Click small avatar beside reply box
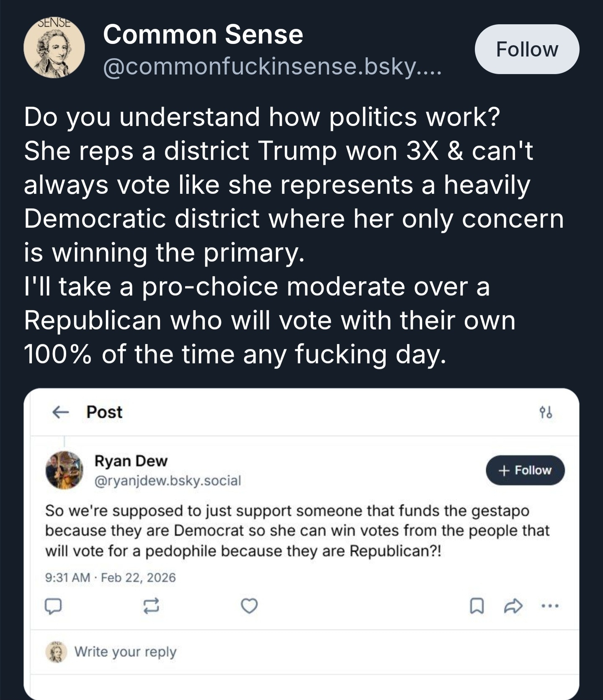This screenshot has height=700, width=603. point(56,652)
